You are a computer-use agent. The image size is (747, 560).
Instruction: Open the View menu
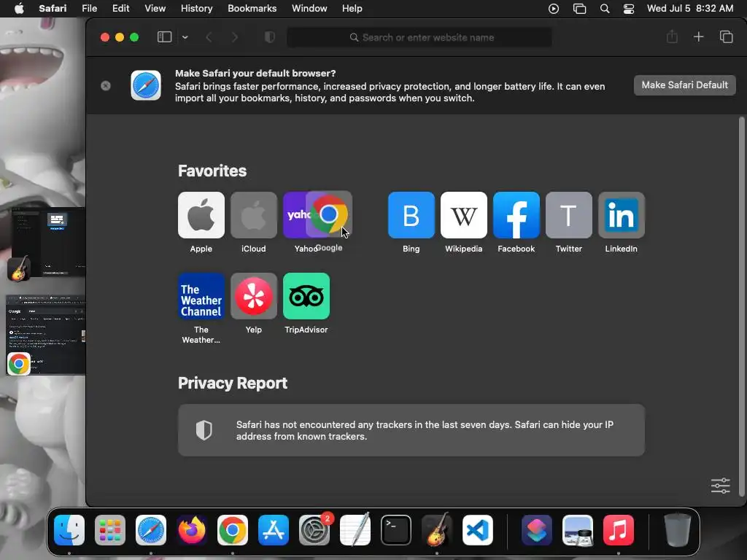point(155,9)
